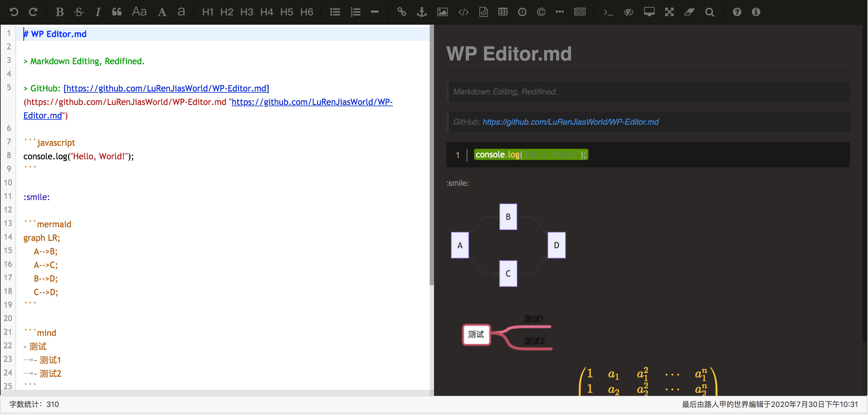The image size is (868, 415).
Task: Click the 'B-->D;' line in editor
Action: tap(46, 279)
